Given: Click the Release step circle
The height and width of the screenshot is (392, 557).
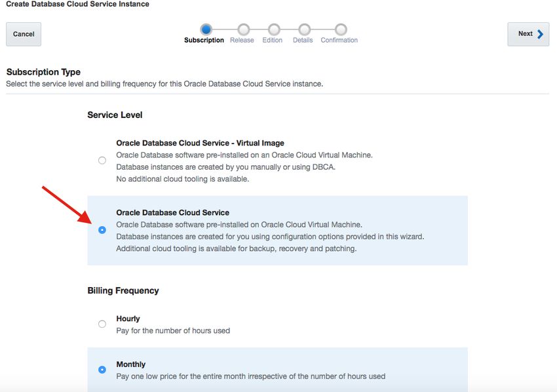Looking at the screenshot, I should [x=243, y=29].
